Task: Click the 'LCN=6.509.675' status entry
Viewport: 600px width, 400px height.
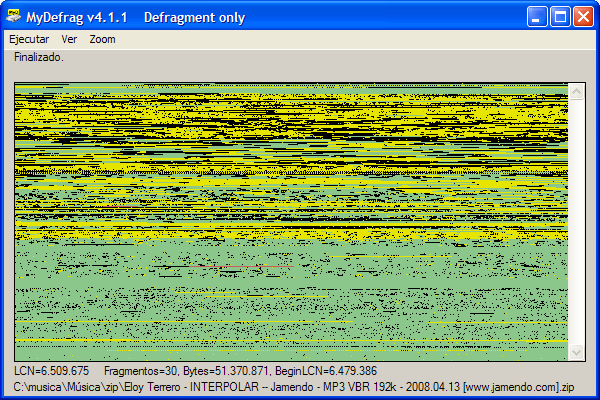Action: tap(51, 371)
